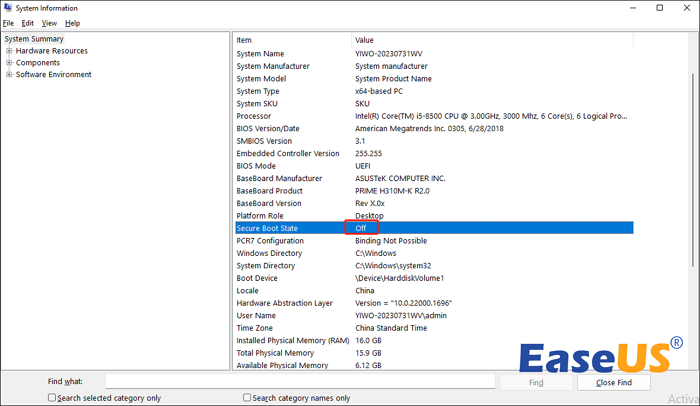700x406 pixels.
Task: Select the Software Environment tree item
Action: pyautogui.click(x=54, y=75)
